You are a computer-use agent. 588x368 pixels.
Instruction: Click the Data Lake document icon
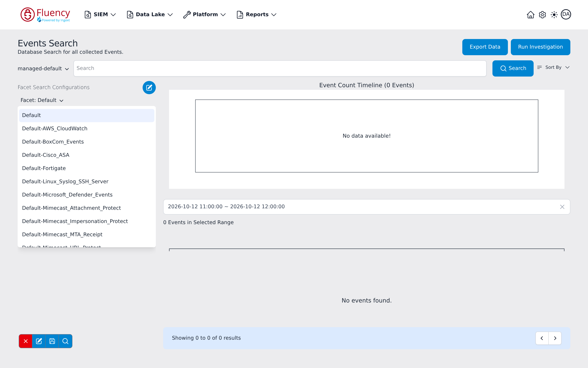tap(130, 15)
